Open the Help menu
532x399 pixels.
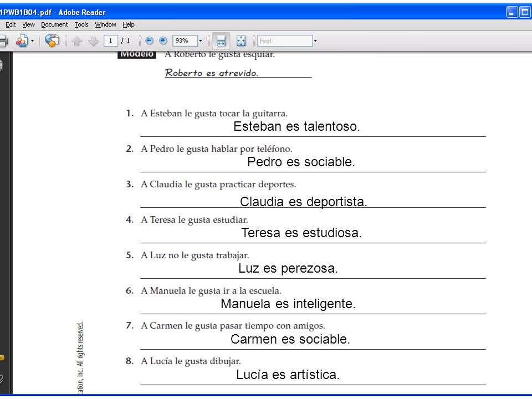pyautogui.click(x=129, y=24)
